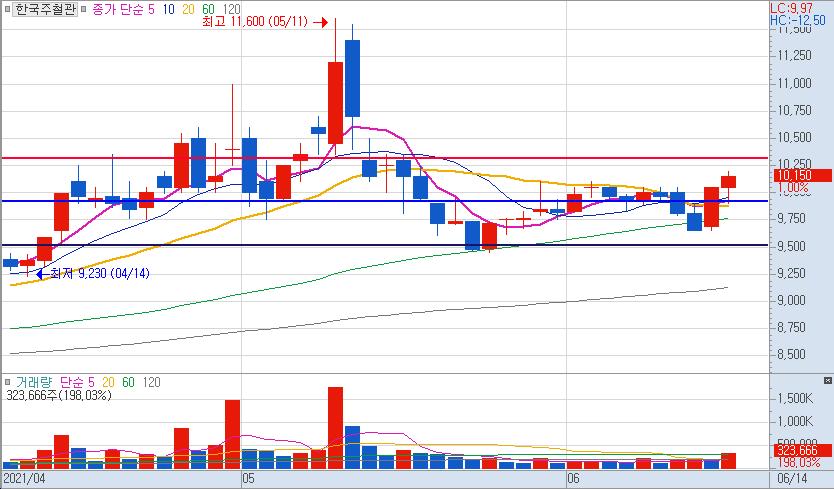The image size is (834, 489).
Task: Click the LC:9,97 indicator text
Action: [791, 8]
